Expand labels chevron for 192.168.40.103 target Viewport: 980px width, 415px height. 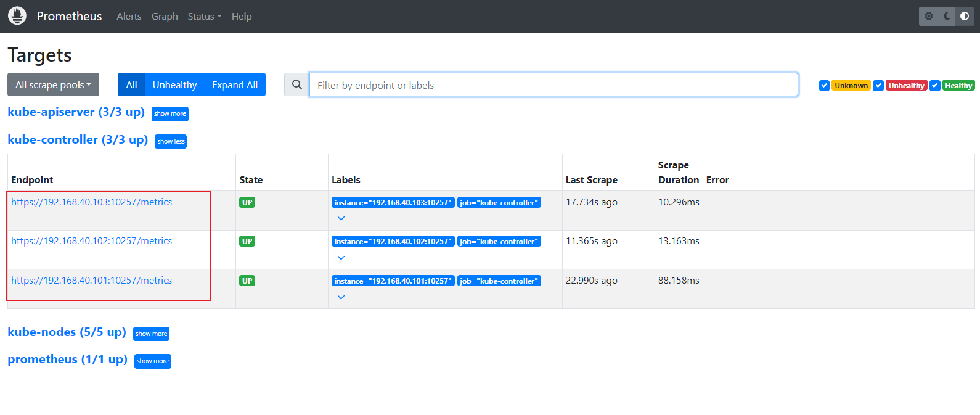pyautogui.click(x=341, y=218)
